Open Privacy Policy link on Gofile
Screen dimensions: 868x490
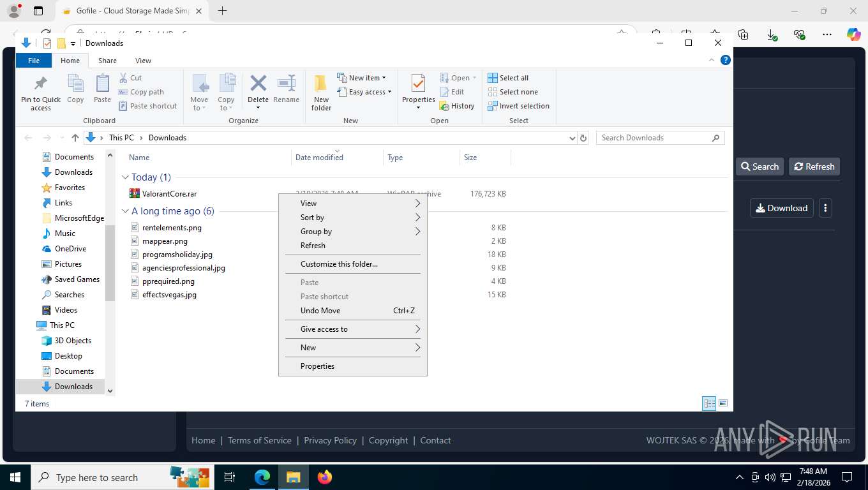click(x=330, y=440)
